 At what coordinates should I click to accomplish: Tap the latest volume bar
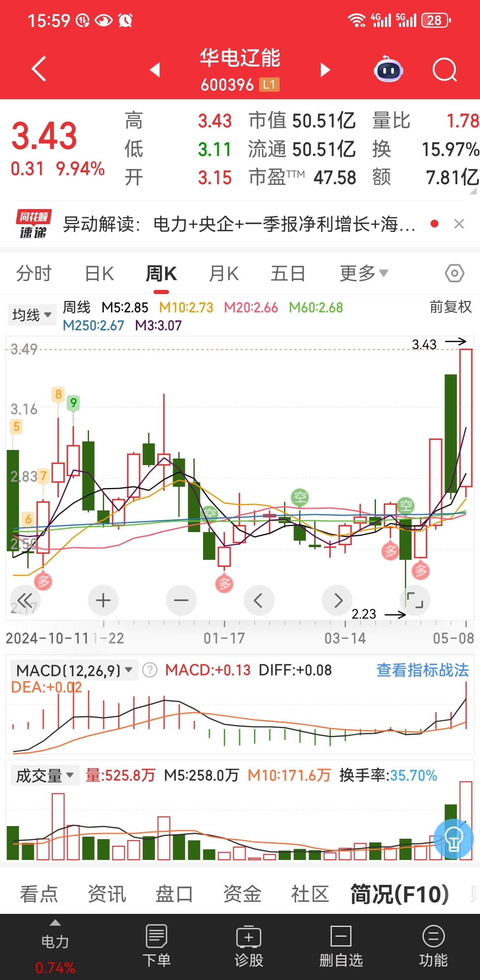(x=466, y=820)
